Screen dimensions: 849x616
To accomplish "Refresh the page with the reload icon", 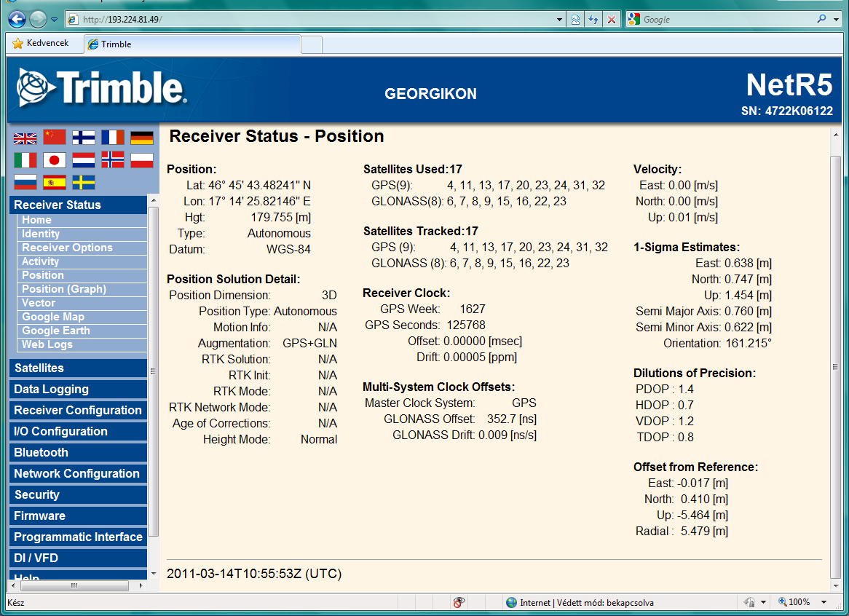I will 593,20.
